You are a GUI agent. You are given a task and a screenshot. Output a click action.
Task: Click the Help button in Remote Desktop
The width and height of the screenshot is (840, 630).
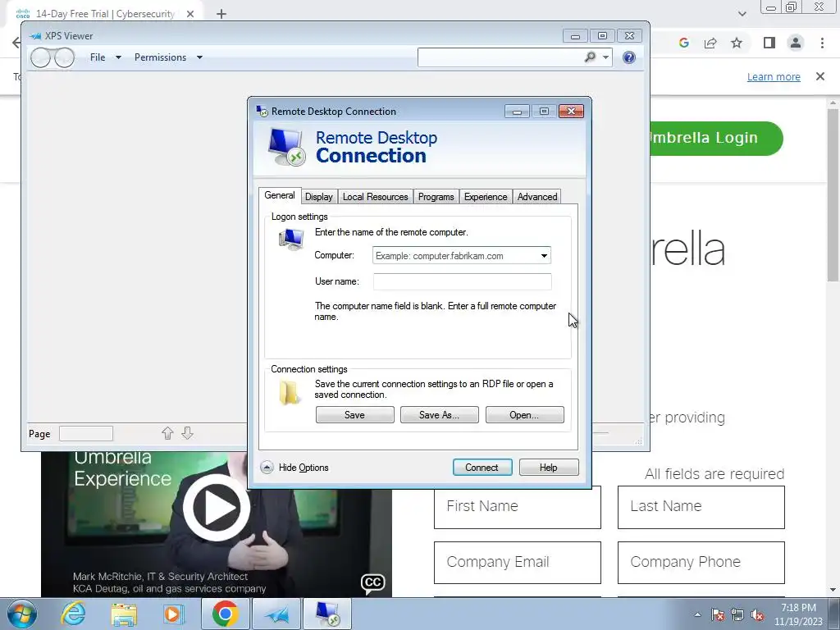[549, 467]
